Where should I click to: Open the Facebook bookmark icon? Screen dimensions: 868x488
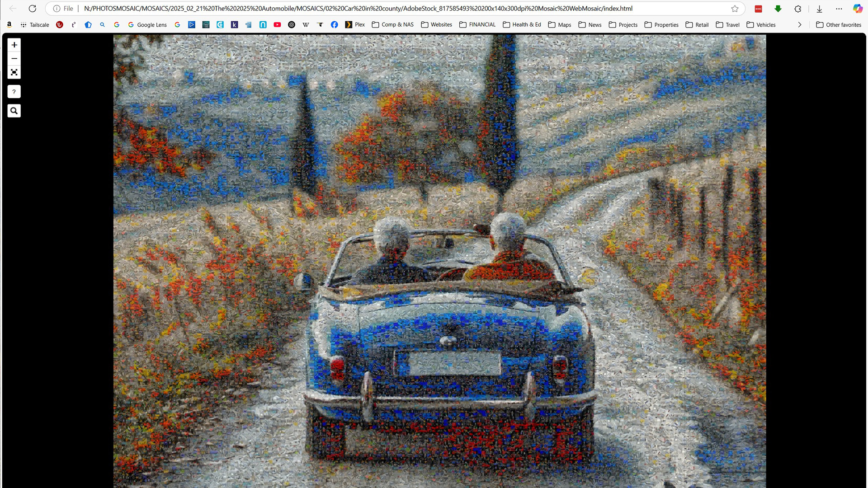pyautogui.click(x=334, y=24)
